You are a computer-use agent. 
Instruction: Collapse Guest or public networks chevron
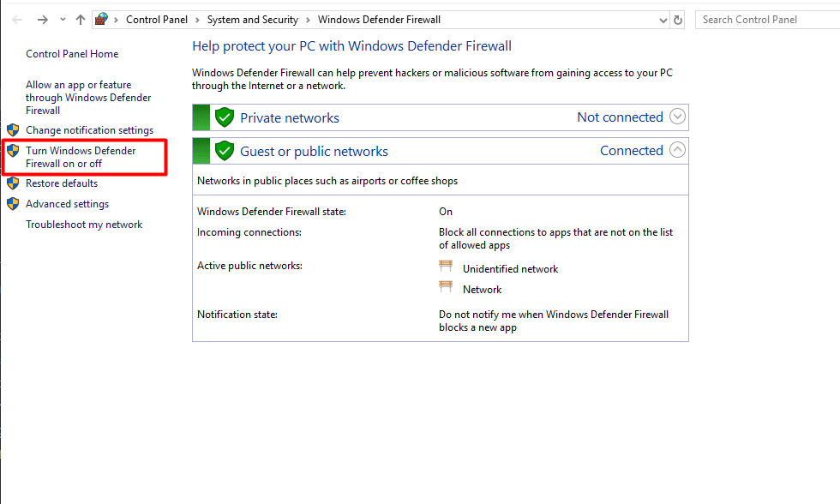click(x=677, y=149)
